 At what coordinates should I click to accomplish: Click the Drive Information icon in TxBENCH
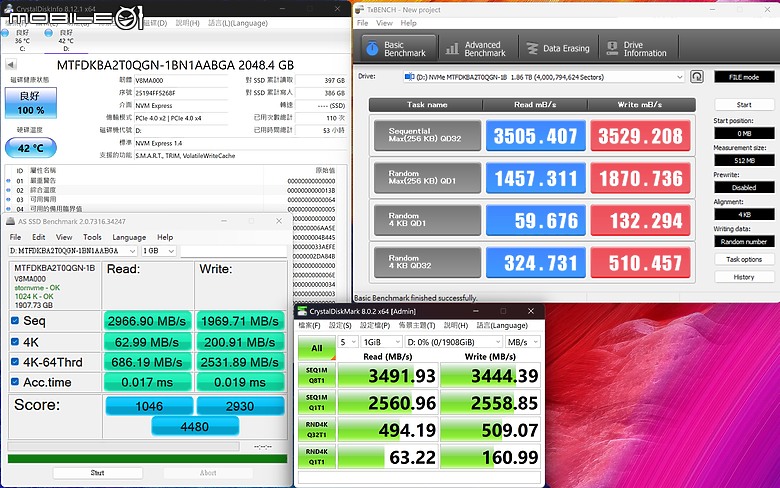(x=612, y=48)
